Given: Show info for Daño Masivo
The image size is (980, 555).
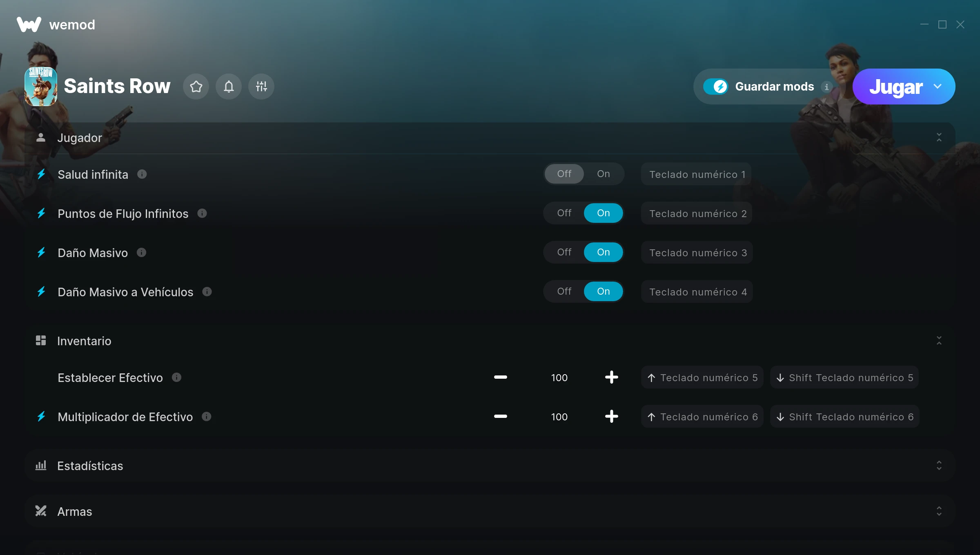Looking at the screenshot, I should (x=141, y=253).
